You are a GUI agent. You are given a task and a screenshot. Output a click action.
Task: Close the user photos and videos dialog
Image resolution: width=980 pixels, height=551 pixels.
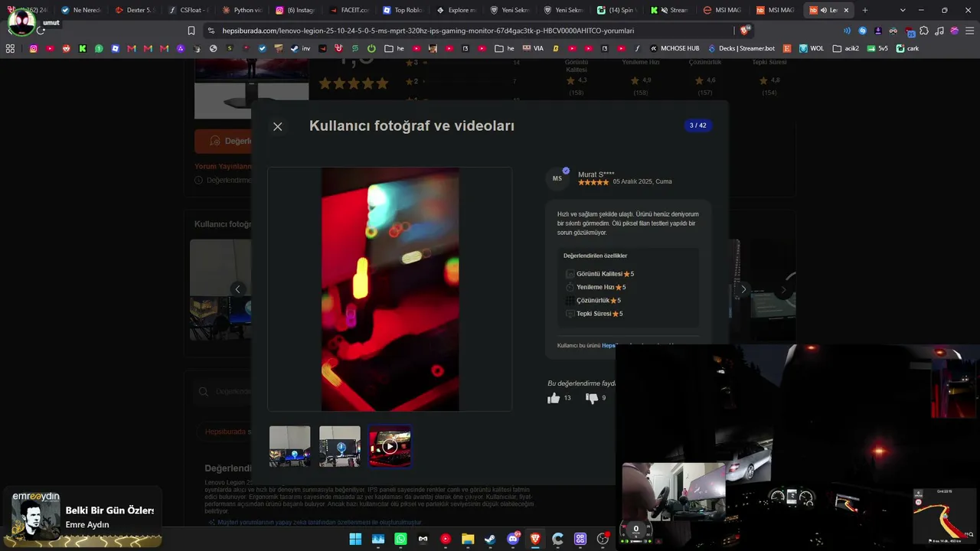click(x=277, y=127)
